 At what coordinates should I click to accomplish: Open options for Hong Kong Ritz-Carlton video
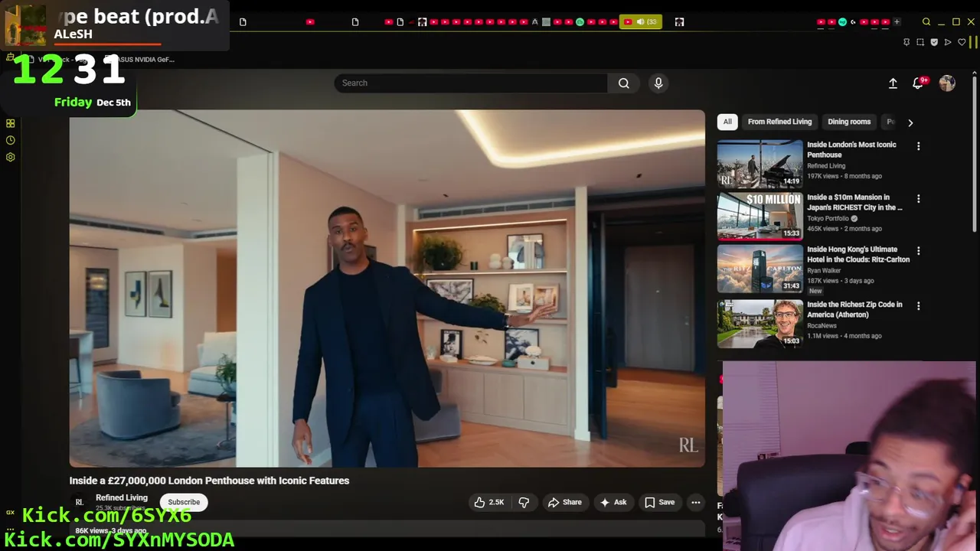919,251
